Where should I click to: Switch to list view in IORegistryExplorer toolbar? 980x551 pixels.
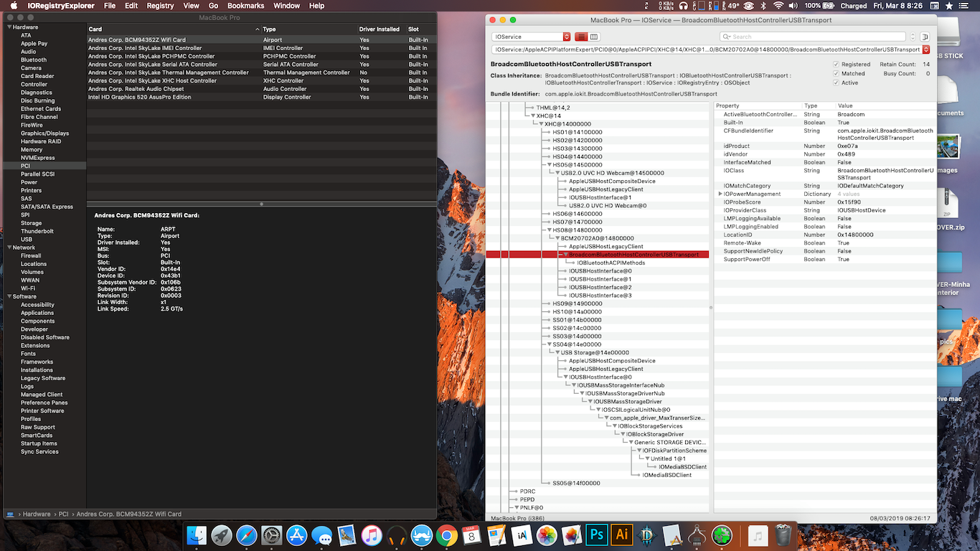click(x=582, y=37)
